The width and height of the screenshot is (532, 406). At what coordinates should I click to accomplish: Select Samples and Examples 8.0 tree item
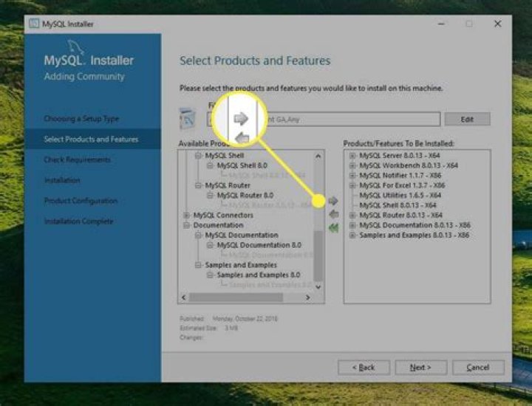(259, 275)
